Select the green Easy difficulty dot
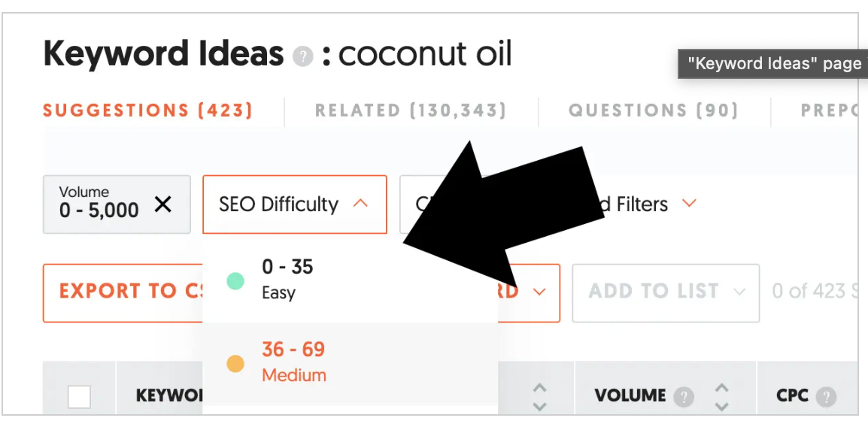This screenshot has width=868, height=430. [x=235, y=280]
